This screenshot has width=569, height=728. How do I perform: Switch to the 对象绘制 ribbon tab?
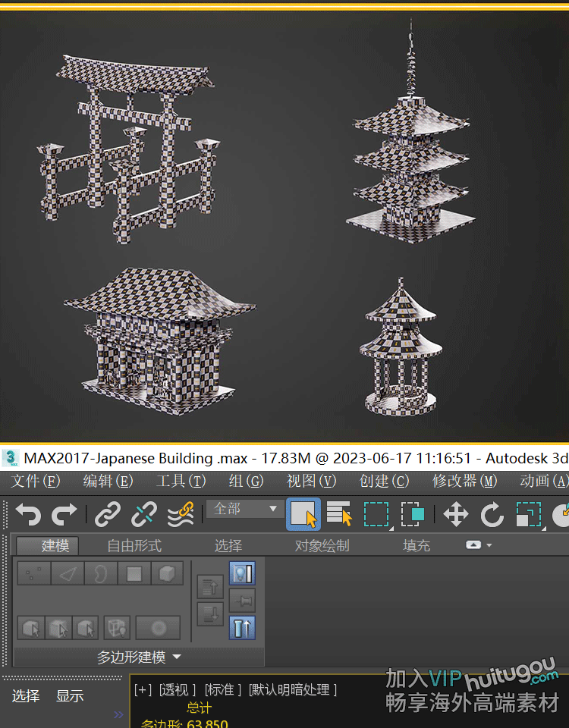click(322, 545)
